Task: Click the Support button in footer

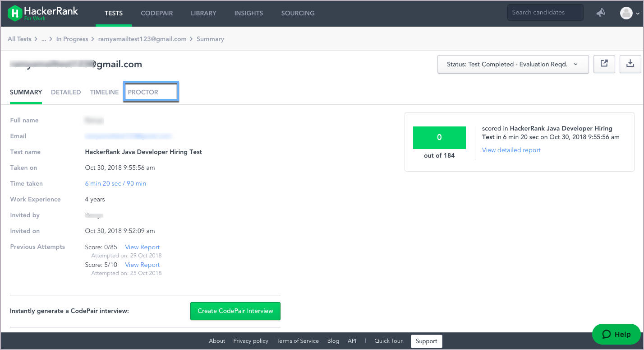Action: [x=426, y=341]
